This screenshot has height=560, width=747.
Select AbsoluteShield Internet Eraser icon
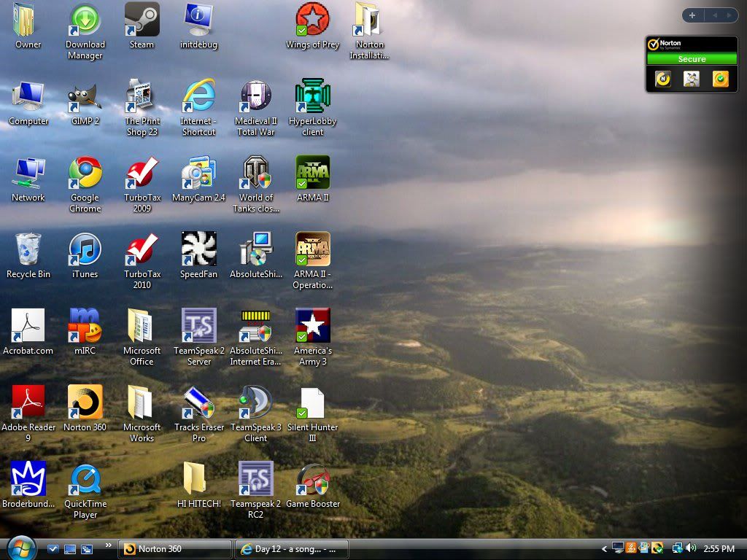pyautogui.click(x=255, y=326)
